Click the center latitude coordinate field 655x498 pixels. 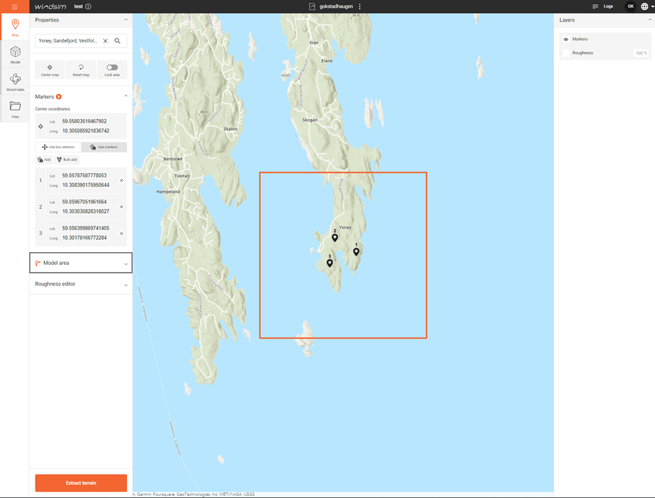[84, 121]
